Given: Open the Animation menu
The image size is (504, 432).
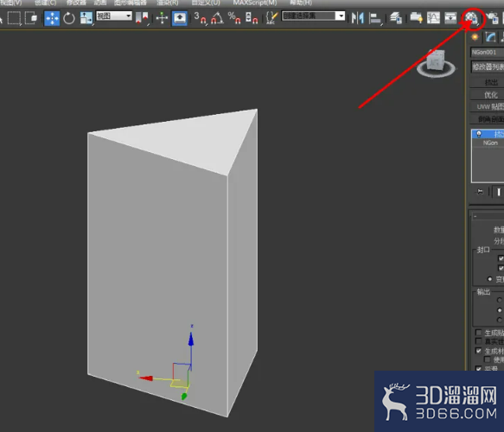Looking at the screenshot, I should click(x=100, y=3).
